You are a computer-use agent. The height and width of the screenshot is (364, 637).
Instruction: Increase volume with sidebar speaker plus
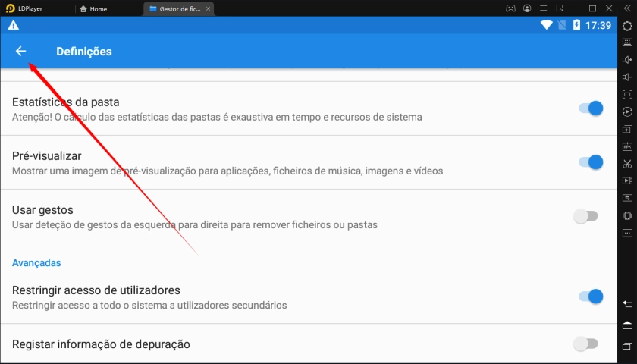click(627, 60)
